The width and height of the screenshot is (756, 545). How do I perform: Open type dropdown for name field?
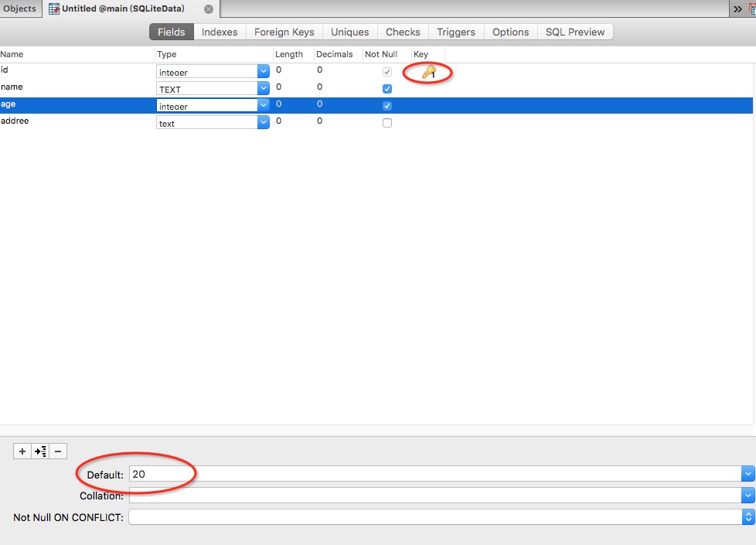pyautogui.click(x=264, y=88)
